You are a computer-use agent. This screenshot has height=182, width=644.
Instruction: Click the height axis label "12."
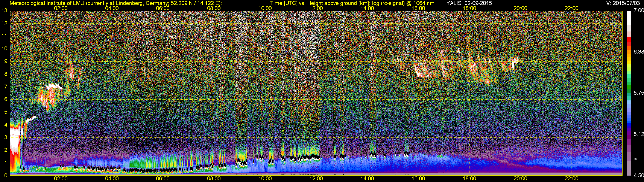click(x=5, y=23)
